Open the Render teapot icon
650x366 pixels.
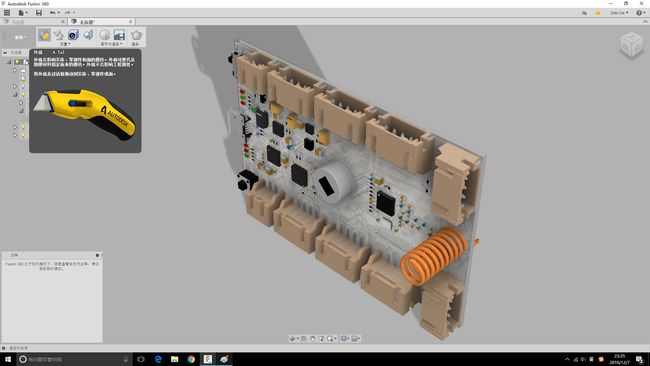136,35
